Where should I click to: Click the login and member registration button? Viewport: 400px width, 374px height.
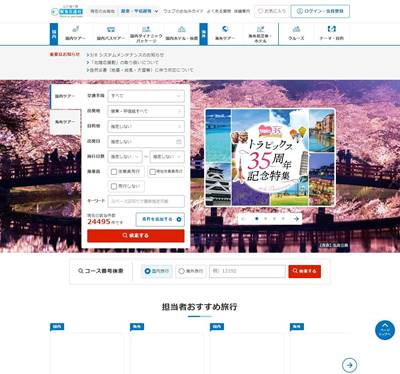pyautogui.click(x=320, y=11)
